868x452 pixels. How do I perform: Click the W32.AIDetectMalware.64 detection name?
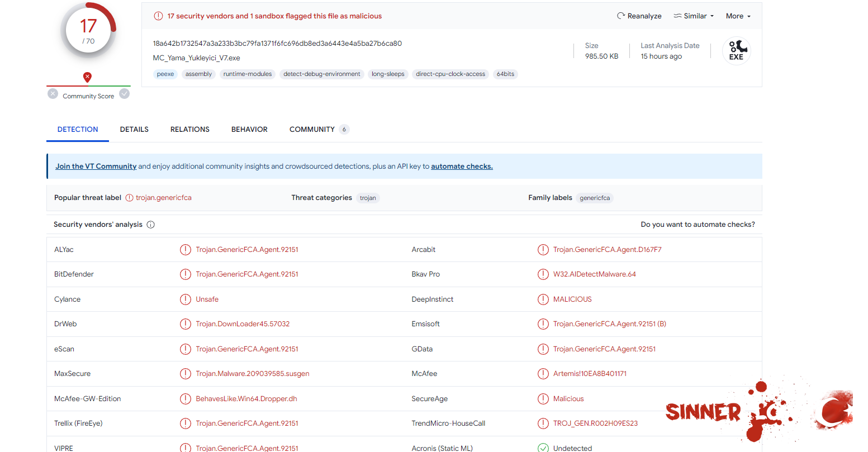595,274
